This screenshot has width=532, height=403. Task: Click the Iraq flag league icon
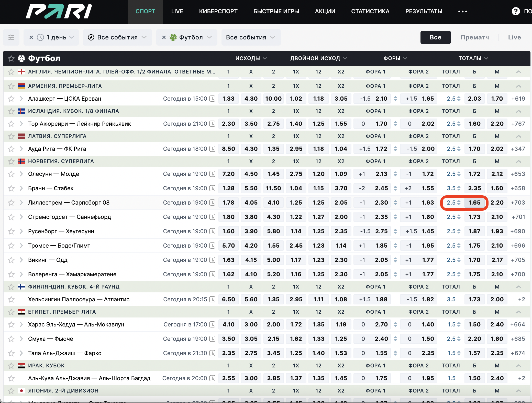[21, 366]
